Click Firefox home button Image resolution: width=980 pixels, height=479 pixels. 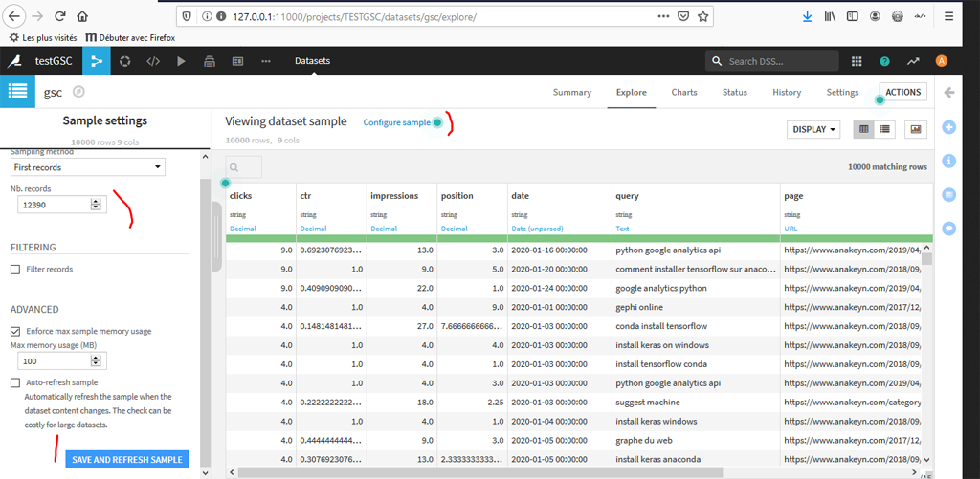point(82,16)
